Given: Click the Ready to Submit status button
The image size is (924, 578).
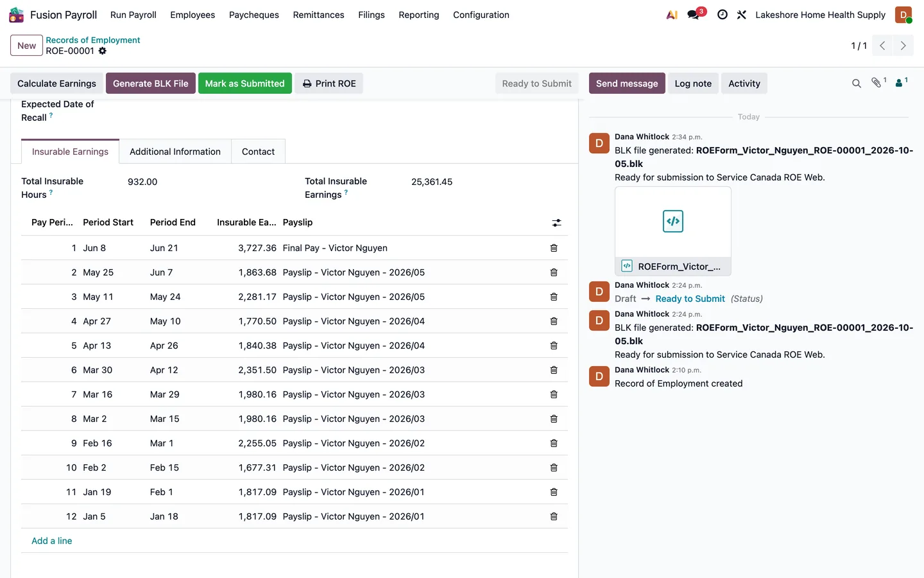Looking at the screenshot, I should (x=536, y=83).
